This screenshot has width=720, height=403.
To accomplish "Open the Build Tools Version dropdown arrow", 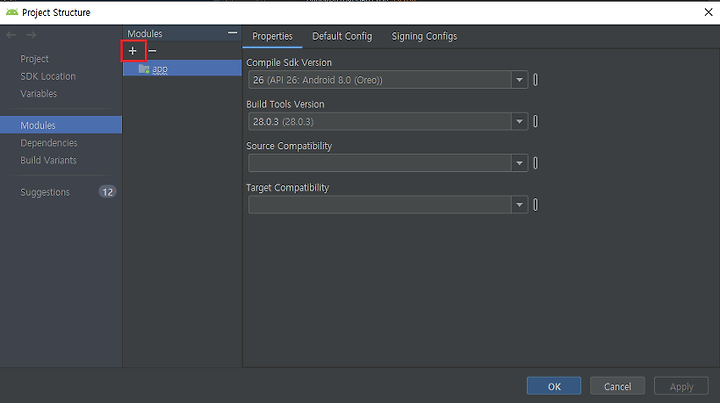I will pos(519,122).
